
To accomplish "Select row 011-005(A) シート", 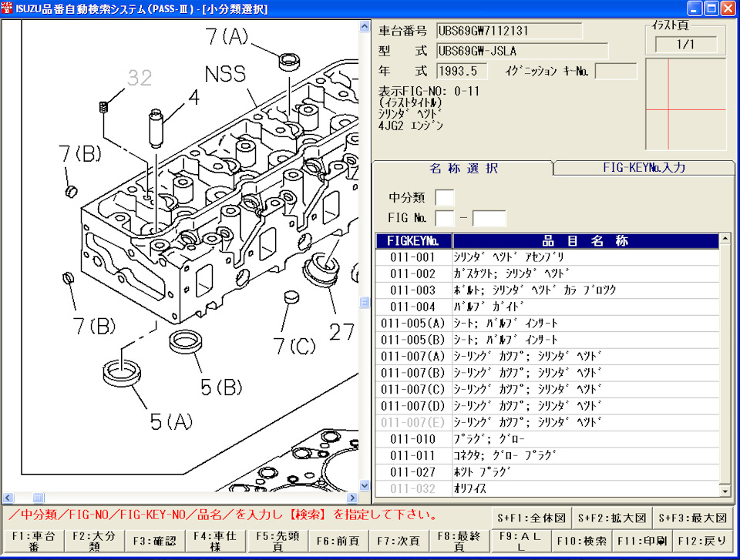I will tap(547, 324).
